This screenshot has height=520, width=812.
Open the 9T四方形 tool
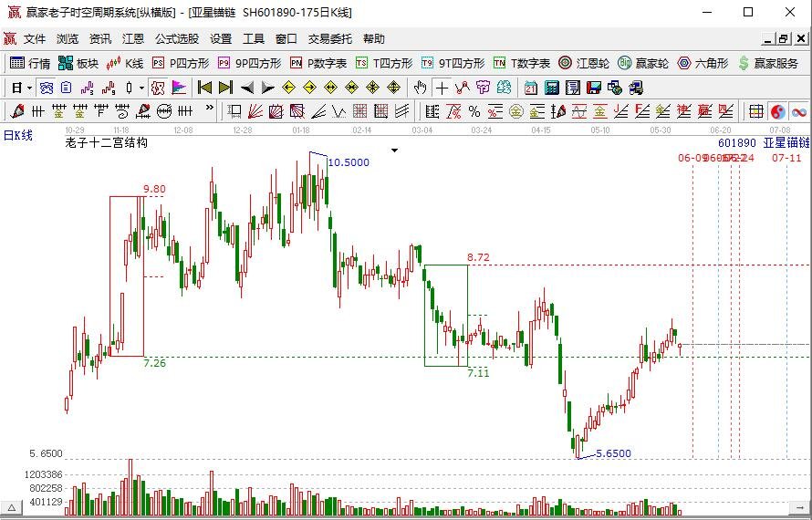(x=453, y=63)
